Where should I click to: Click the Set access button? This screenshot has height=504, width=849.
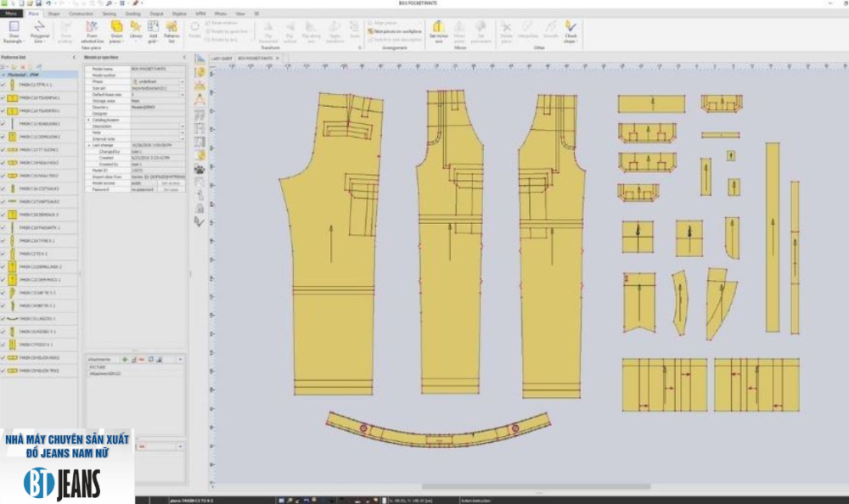171,182
